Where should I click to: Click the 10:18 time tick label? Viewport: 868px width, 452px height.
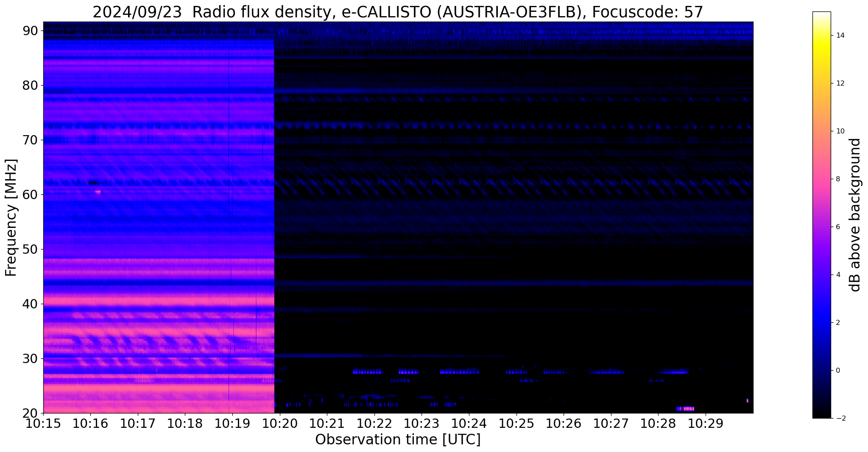(x=185, y=423)
